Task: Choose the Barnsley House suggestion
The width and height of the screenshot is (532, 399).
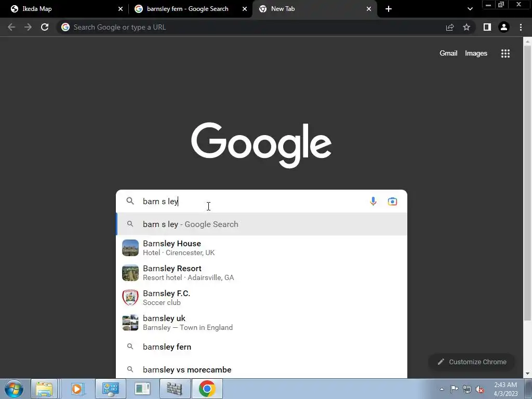Action: (x=262, y=248)
